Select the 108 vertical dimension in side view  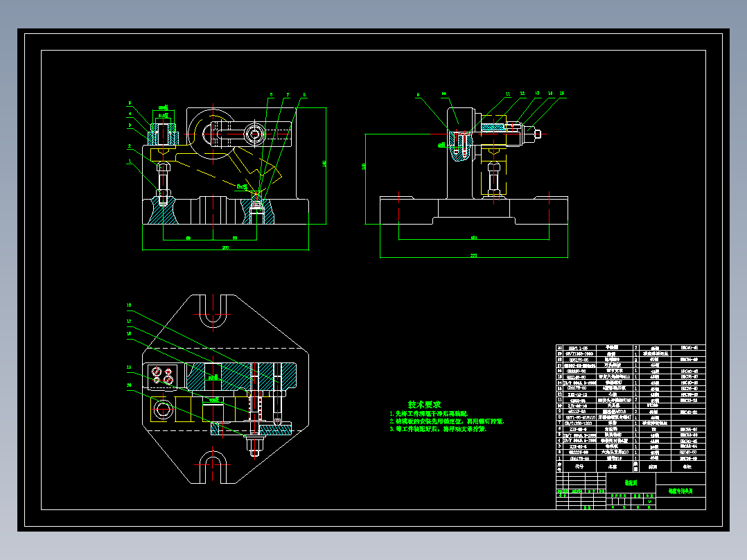[364, 166]
